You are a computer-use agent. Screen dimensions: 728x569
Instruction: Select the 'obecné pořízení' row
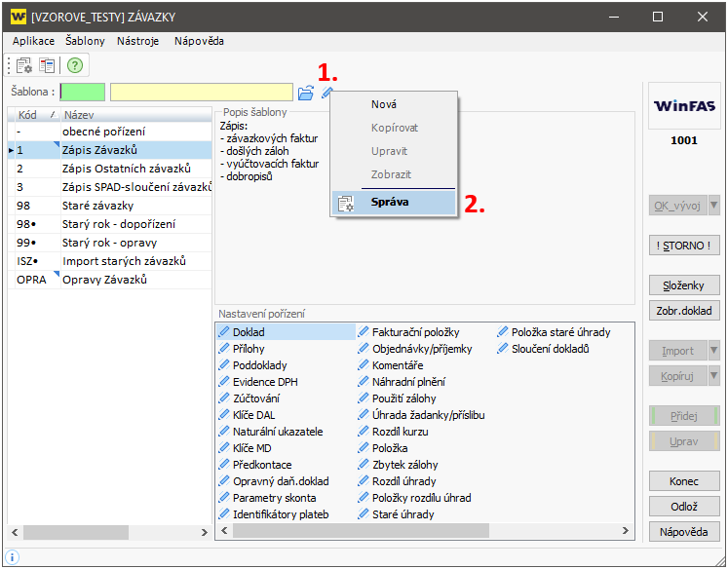110,132
